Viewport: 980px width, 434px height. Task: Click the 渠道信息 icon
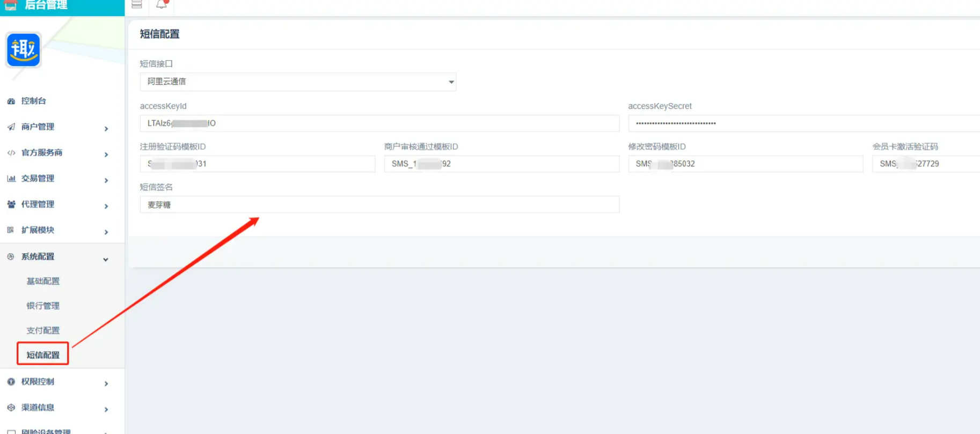(11, 407)
